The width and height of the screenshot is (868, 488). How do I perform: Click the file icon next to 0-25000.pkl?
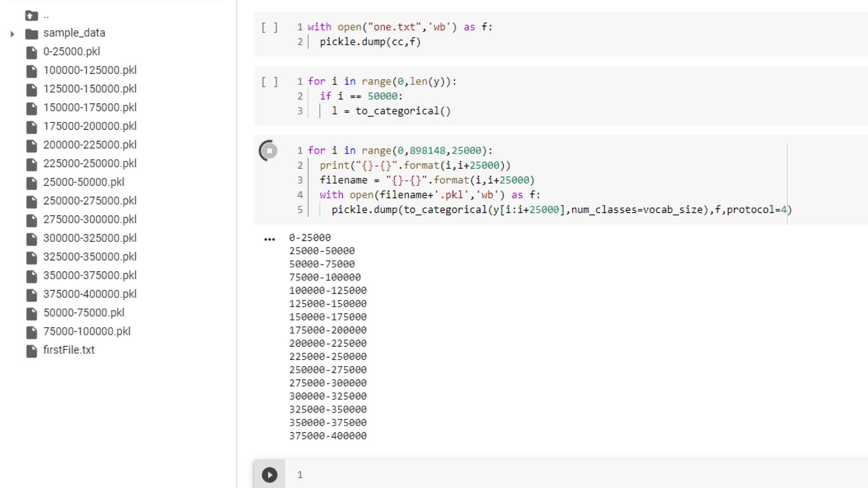pos(31,51)
